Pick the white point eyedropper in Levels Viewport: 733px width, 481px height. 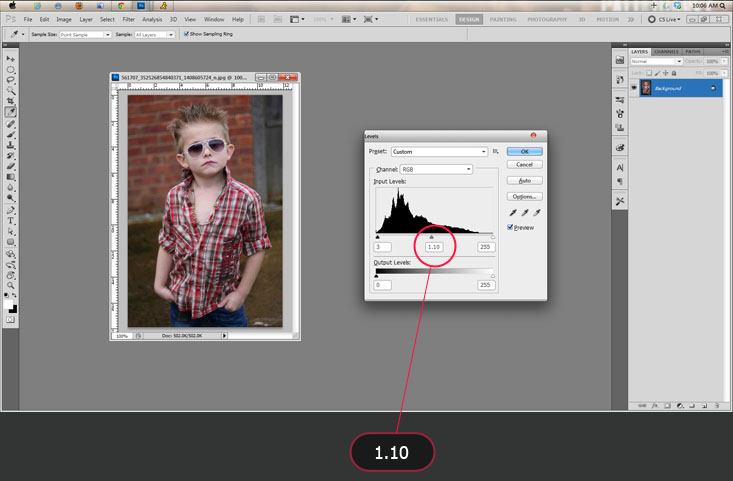pos(537,213)
